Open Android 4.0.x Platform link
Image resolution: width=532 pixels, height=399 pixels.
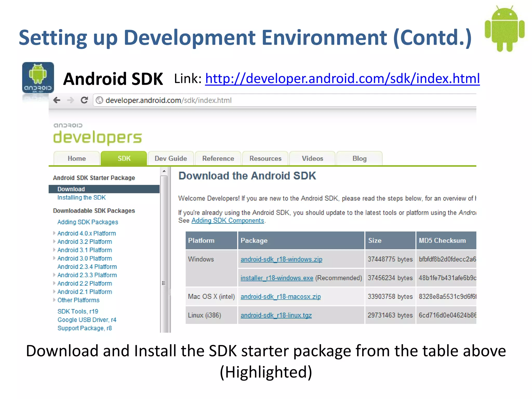87,233
